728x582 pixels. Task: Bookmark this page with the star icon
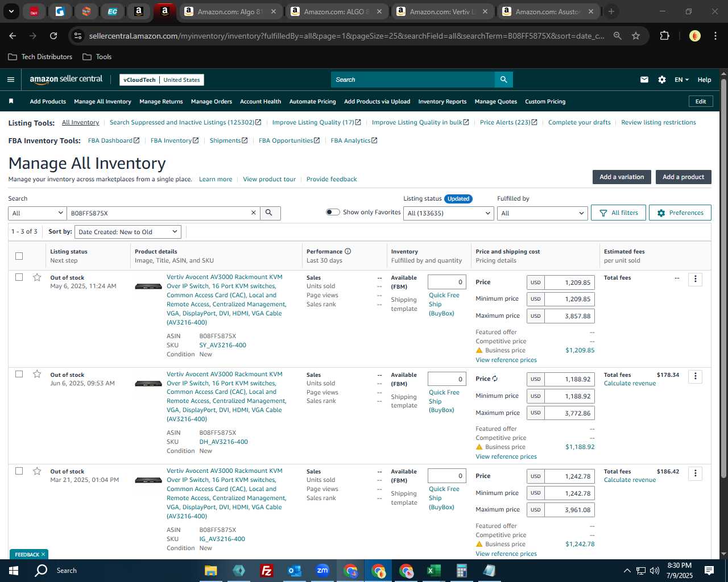(636, 36)
